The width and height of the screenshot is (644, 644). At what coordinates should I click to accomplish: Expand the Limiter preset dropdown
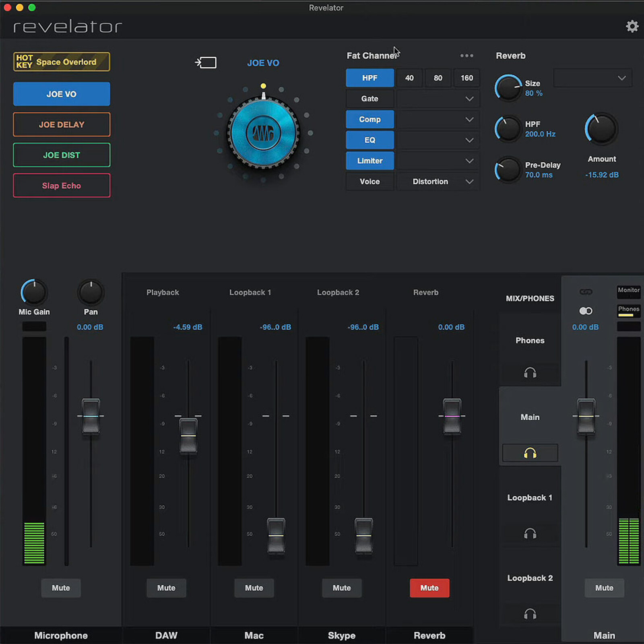(438, 161)
